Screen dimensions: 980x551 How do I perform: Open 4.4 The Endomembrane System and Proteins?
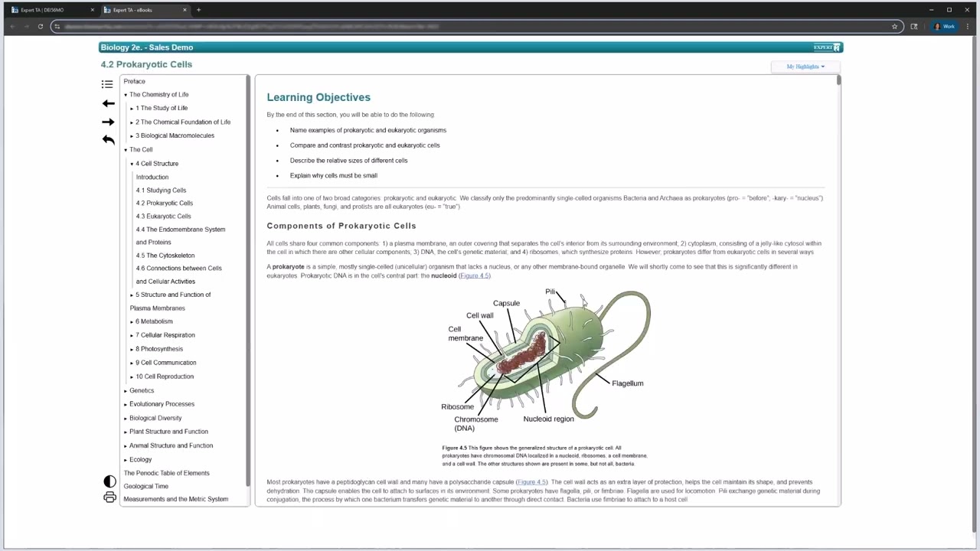(181, 236)
